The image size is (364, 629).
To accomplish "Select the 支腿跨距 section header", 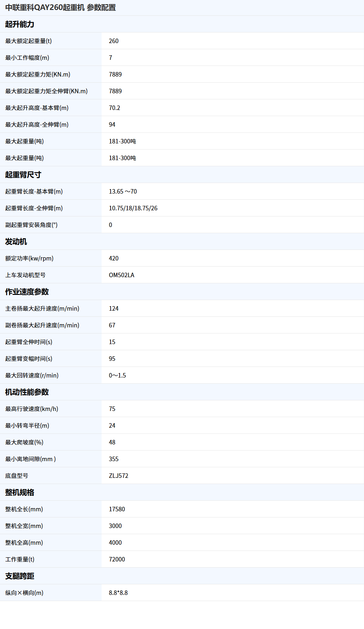I will [x=20, y=576].
